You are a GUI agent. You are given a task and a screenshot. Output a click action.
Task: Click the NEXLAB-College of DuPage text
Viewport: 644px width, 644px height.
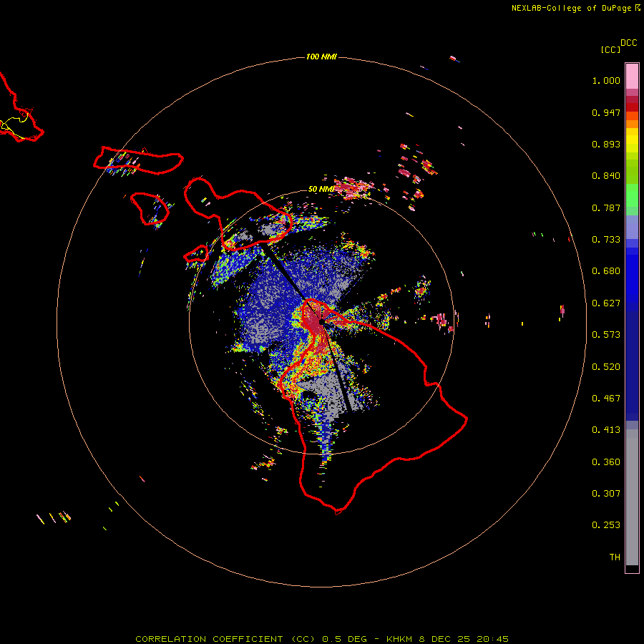tap(571, 8)
